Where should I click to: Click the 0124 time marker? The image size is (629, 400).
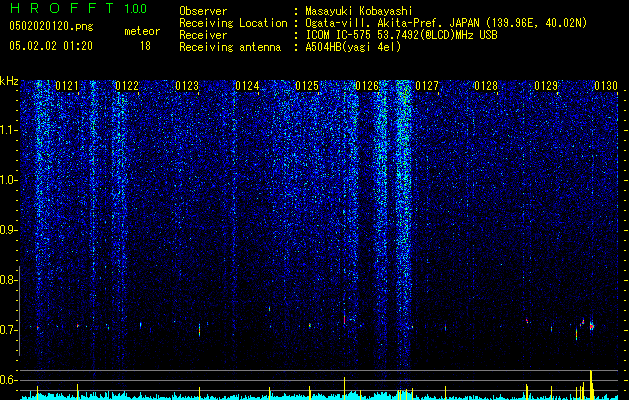tap(247, 86)
